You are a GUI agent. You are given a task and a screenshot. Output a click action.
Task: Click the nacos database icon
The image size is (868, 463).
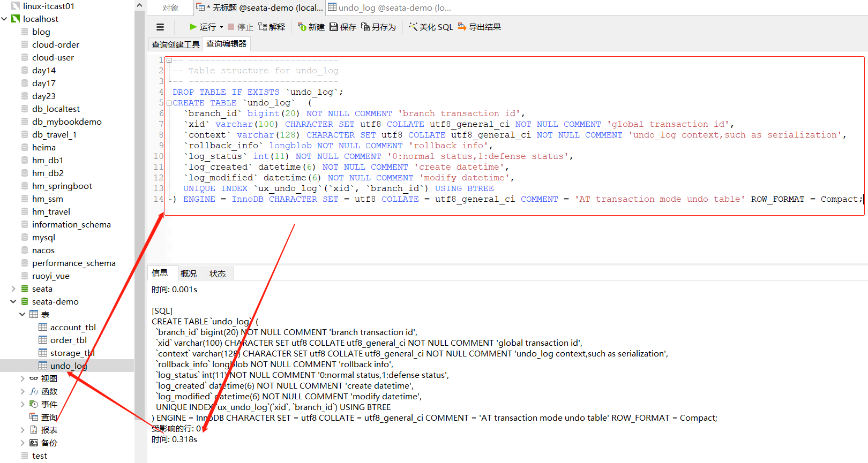tap(25, 250)
